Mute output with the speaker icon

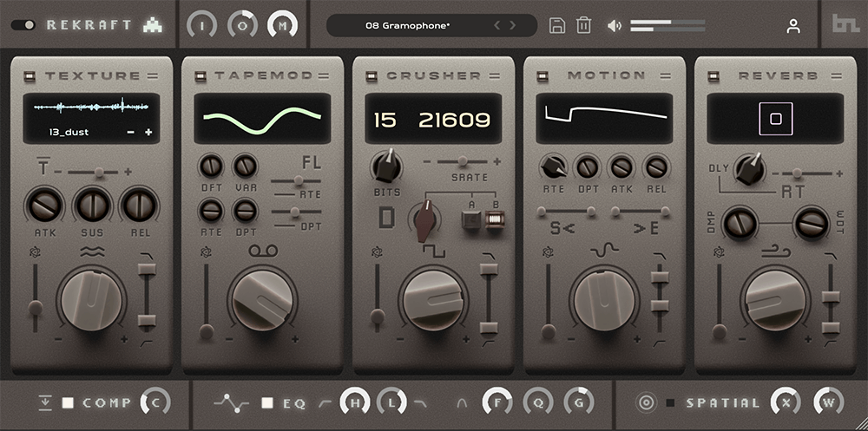615,25
